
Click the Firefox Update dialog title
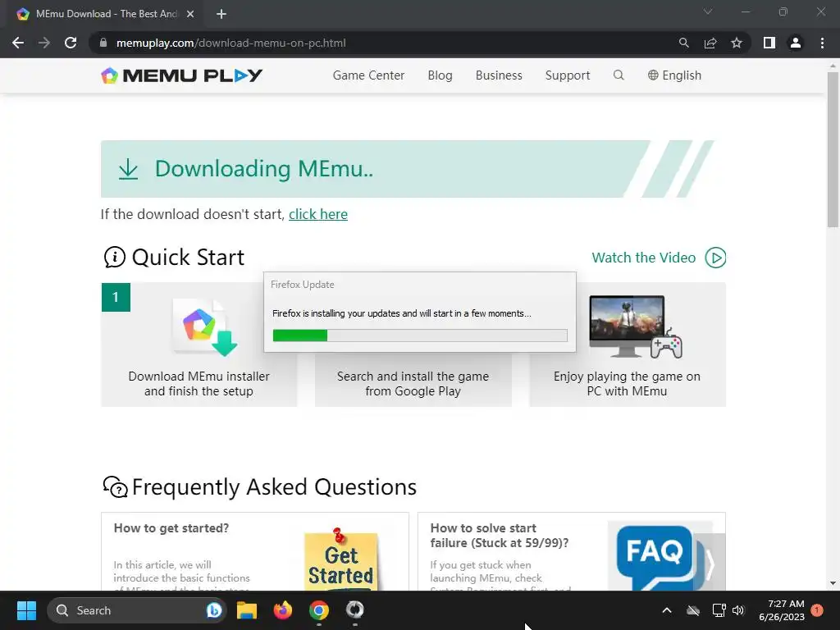point(302,285)
